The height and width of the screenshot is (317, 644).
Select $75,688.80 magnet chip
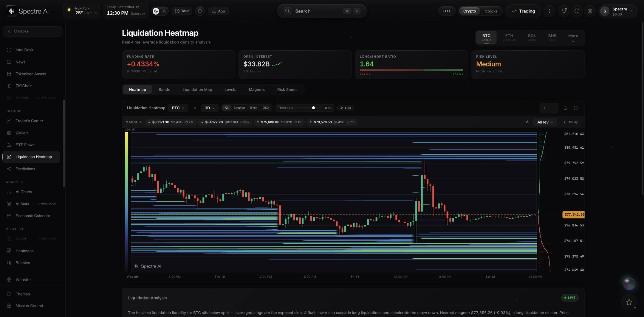(x=279, y=122)
